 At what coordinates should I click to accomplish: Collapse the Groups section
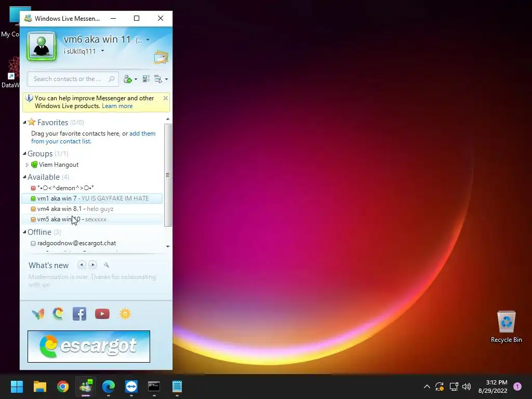tap(24, 154)
